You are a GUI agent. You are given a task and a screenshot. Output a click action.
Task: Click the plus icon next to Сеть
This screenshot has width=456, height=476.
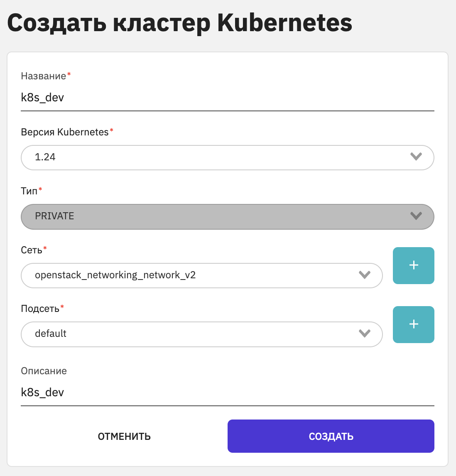(x=414, y=265)
